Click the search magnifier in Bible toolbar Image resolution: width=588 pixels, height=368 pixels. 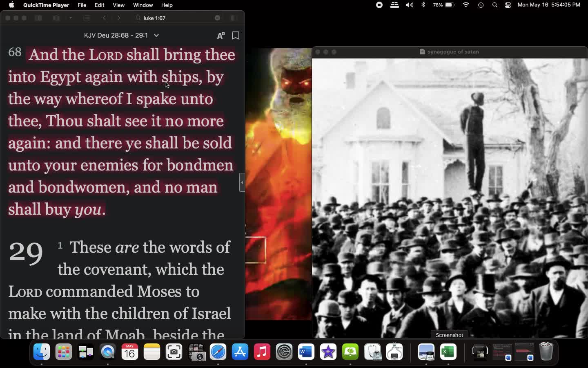pos(138,18)
